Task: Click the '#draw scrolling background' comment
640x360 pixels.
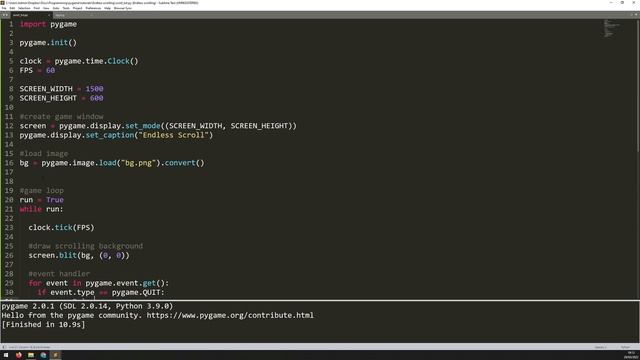Action: pyautogui.click(x=86, y=246)
